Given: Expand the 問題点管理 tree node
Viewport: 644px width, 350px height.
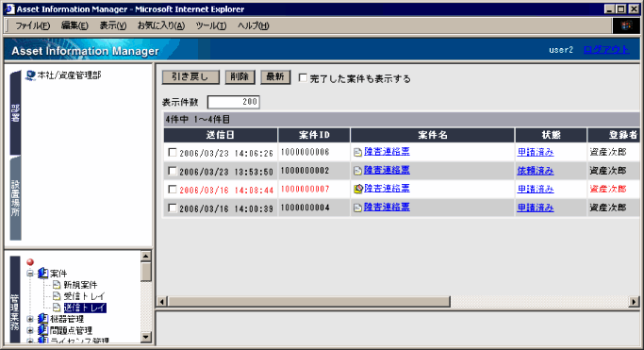Looking at the screenshot, I should [30, 330].
